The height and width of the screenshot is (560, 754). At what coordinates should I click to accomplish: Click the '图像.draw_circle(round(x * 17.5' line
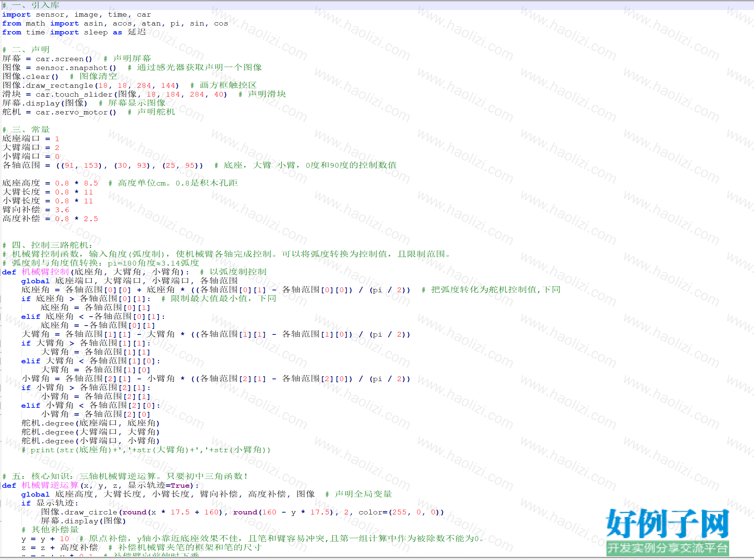pyautogui.click(x=242, y=512)
